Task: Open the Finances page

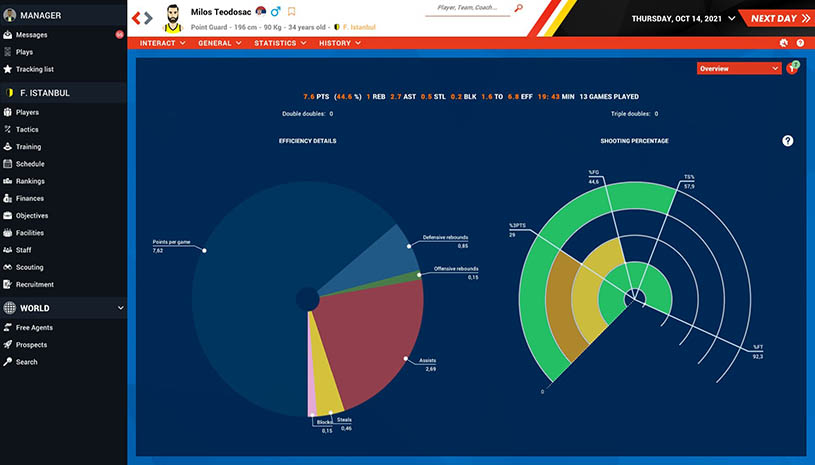Action: (30, 198)
